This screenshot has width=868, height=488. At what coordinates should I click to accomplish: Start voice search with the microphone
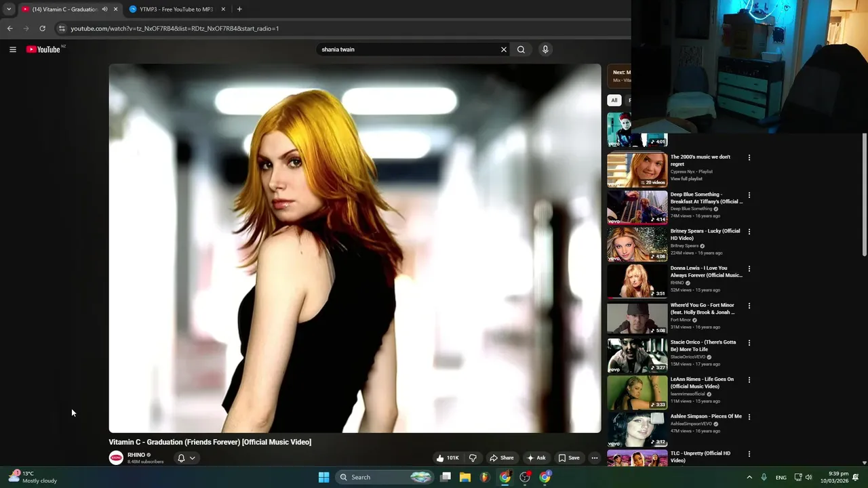(x=545, y=49)
